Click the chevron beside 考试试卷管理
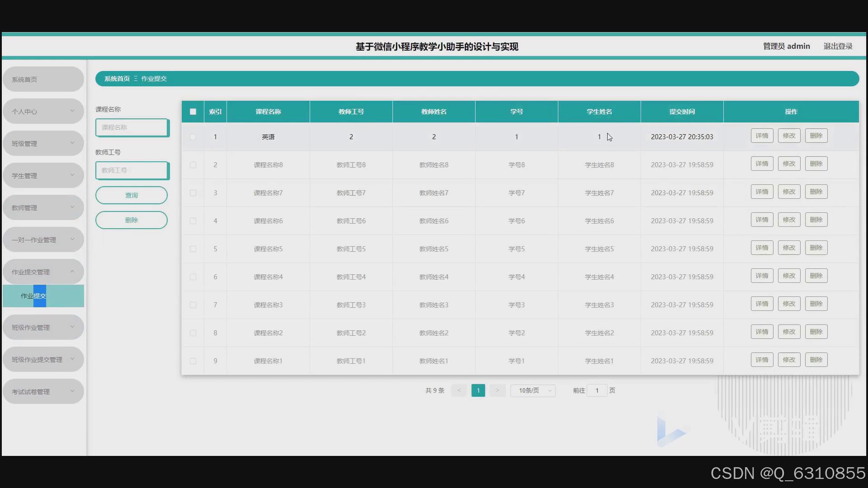The image size is (868, 488). pos(72,391)
